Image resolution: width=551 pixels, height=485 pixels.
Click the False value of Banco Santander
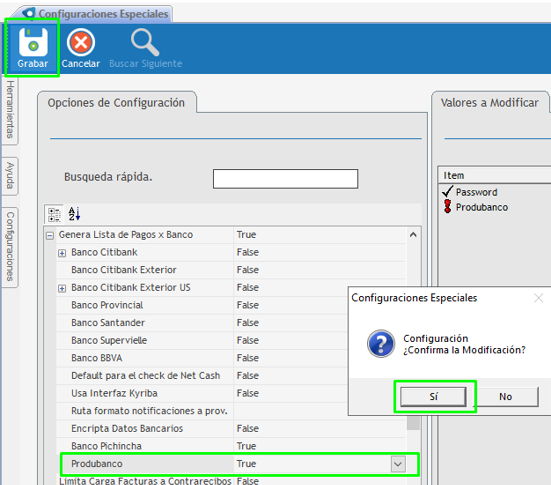pyautogui.click(x=248, y=323)
